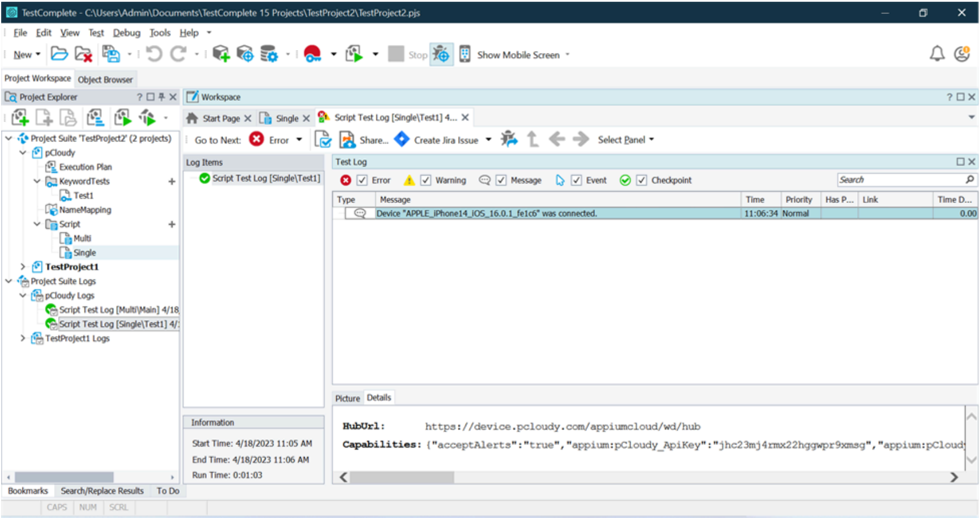
Task: Expand the TestProject1 tree node
Action: point(23,267)
